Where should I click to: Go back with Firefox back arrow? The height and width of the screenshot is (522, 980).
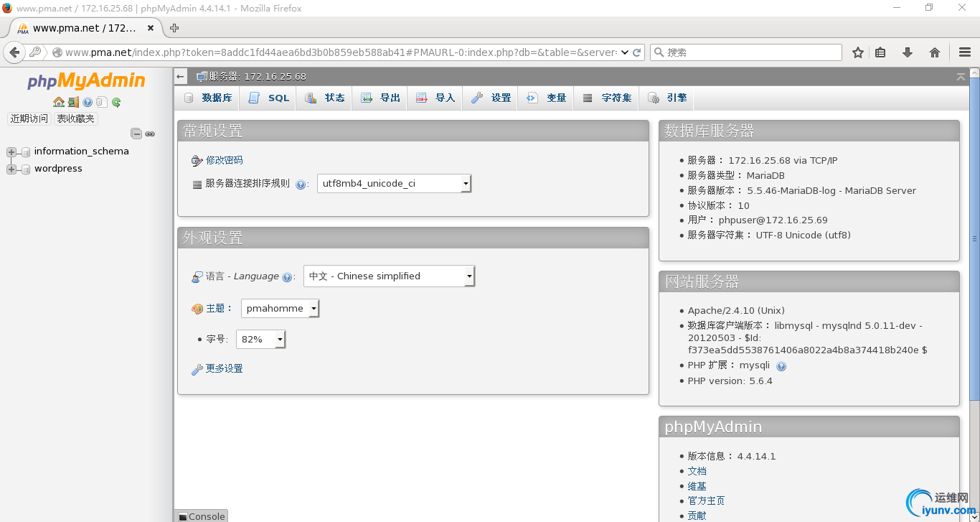point(14,52)
